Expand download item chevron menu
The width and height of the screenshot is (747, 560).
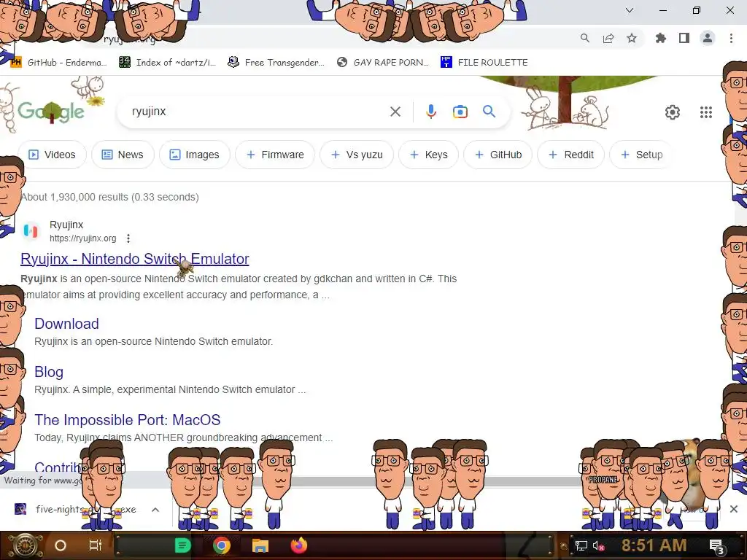click(155, 510)
